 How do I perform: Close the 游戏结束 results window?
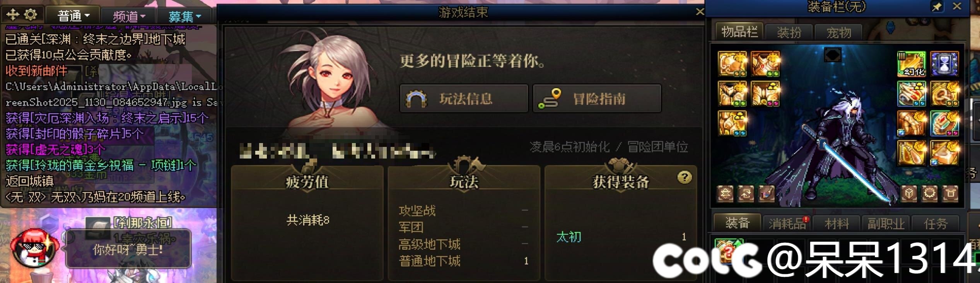[x=700, y=12]
